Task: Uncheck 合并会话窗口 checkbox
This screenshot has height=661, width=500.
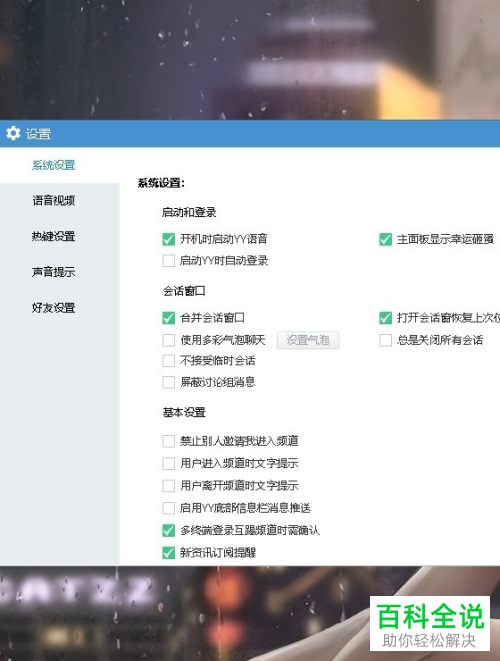Action: coord(169,317)
